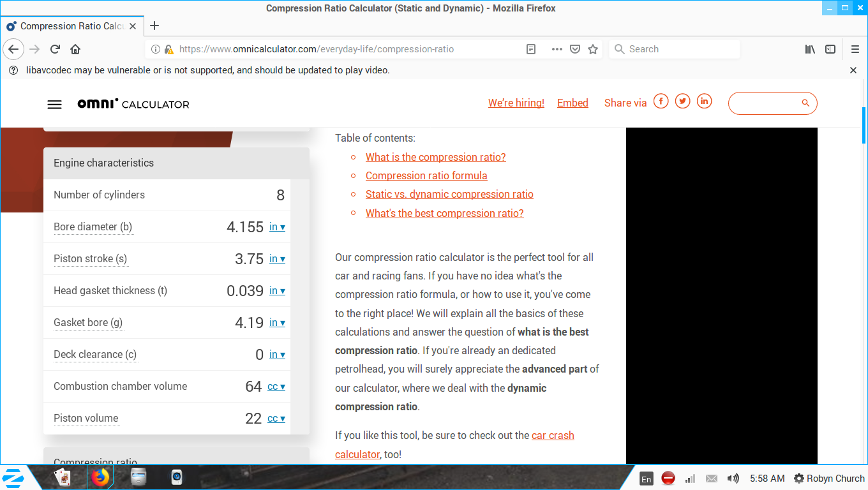Viewport: 868px width, 490px height.
Task: Click the red no-entry tray icon
Action: click(668, 479)
